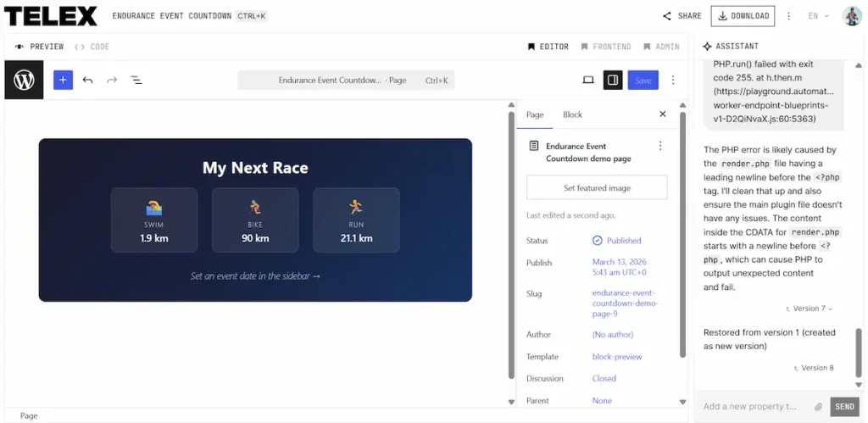Viewport: 868px width, 423px height.
Task: Save the page
Action: pos(643,81)
